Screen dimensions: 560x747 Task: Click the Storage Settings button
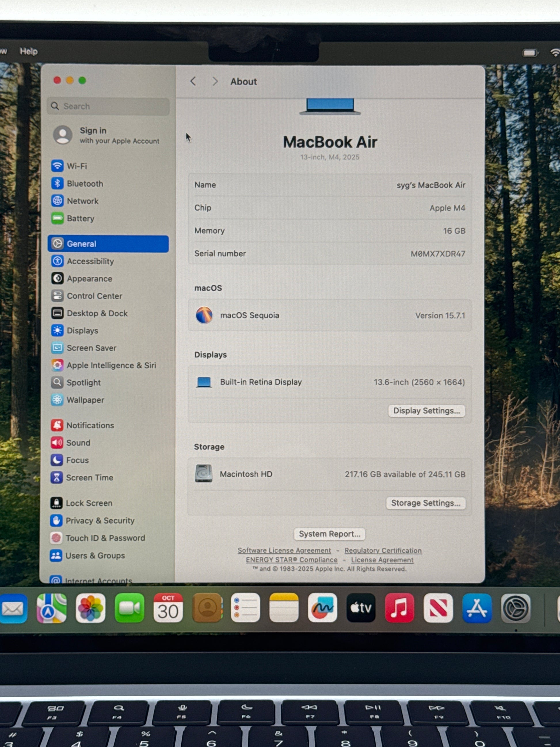click(x=425, y=503)
